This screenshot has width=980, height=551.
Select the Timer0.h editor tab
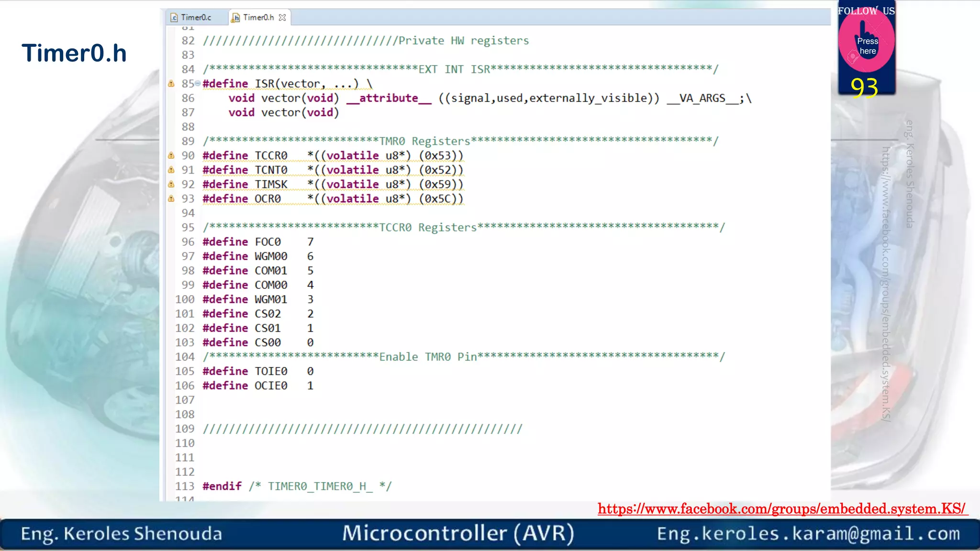[258, 18]
